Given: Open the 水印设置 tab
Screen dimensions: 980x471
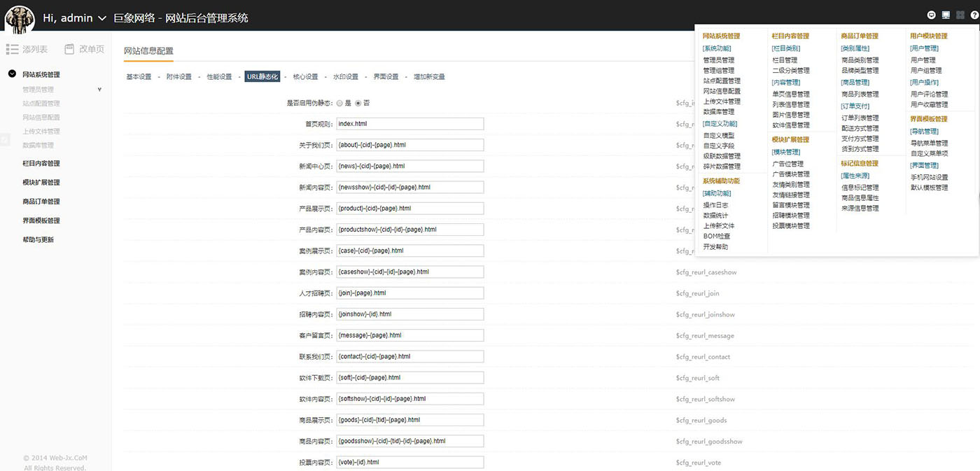Looking at the screenshot, I should pos(346,77).
